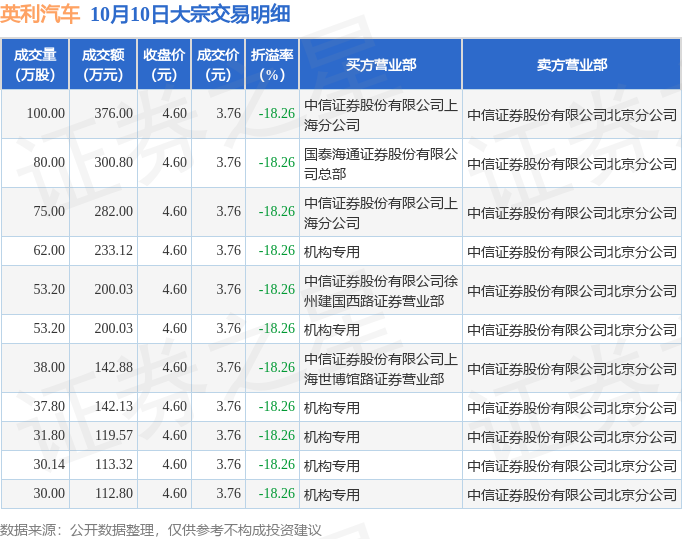Click the 买方营业部 column header
The image size is (682, 539).
(381, 64)
